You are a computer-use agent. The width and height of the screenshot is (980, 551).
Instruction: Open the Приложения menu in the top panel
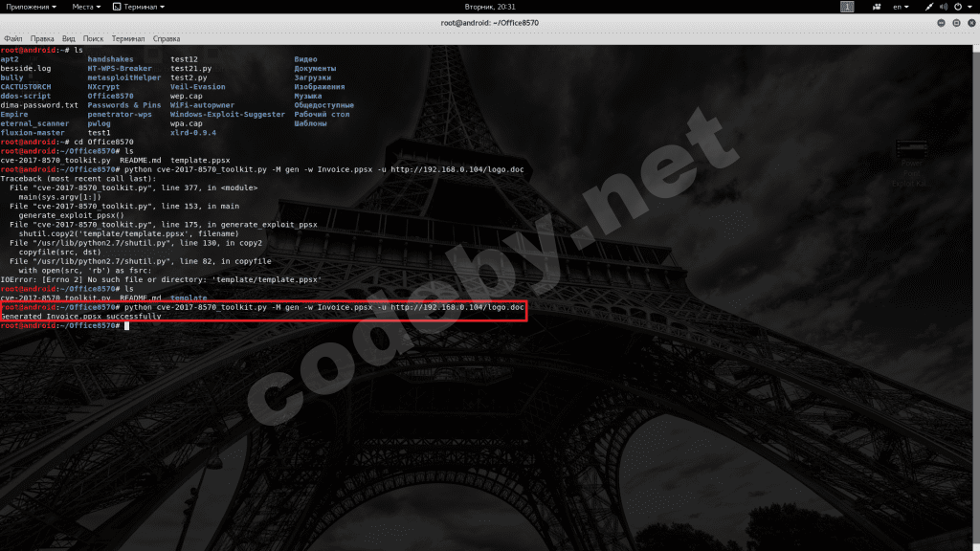coord(31,7)
